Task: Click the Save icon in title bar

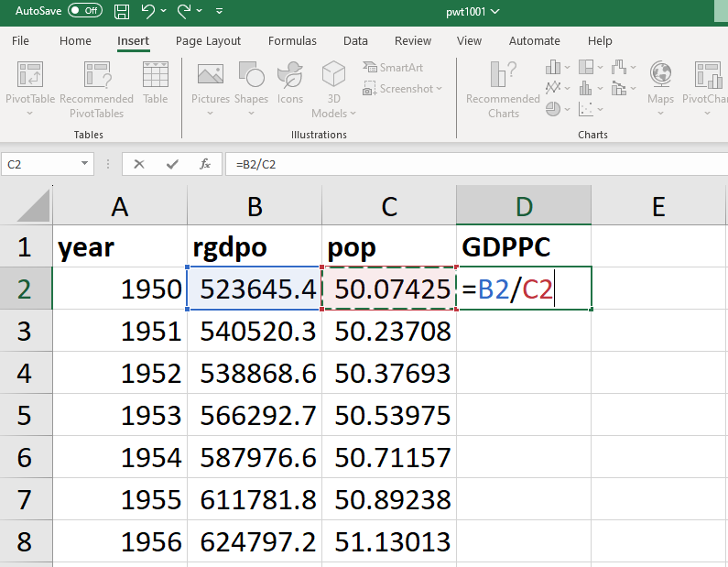Action: click(x=122, y=11)
